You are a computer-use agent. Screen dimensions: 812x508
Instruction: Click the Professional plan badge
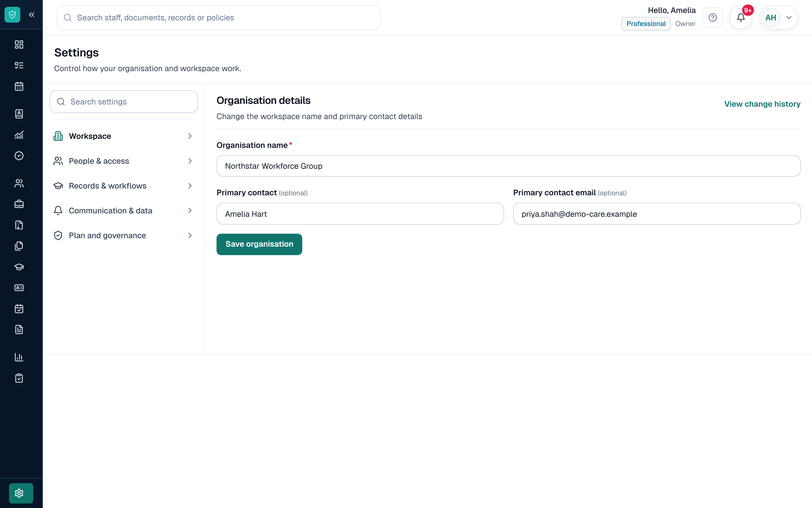[x=646, y=24]
